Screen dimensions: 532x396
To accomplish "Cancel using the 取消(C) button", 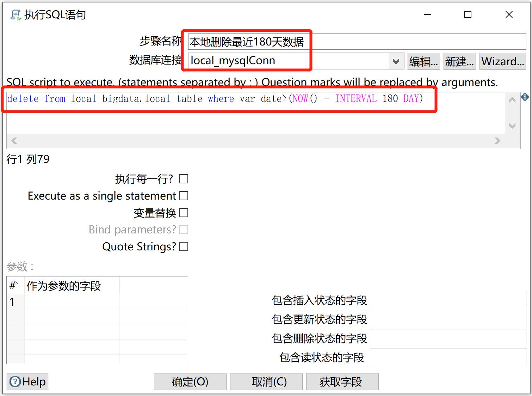I will (x=266, y=382).
